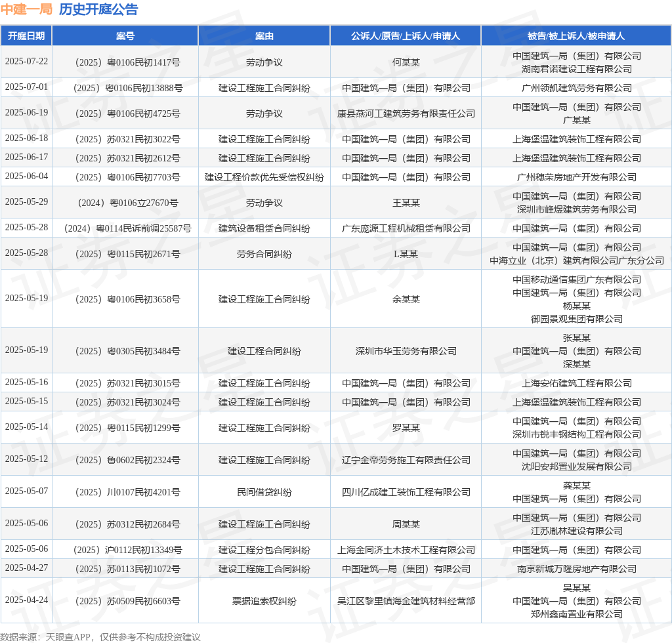Screen dimensions: 672x643
Task: Click plaintiff 康县燕河工建筑劳务有限责任公司
Action: pyautogui.click(x=406, y=114)
